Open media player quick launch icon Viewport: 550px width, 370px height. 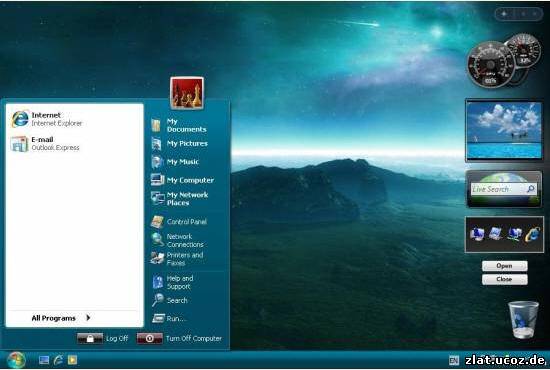[72, 360]
